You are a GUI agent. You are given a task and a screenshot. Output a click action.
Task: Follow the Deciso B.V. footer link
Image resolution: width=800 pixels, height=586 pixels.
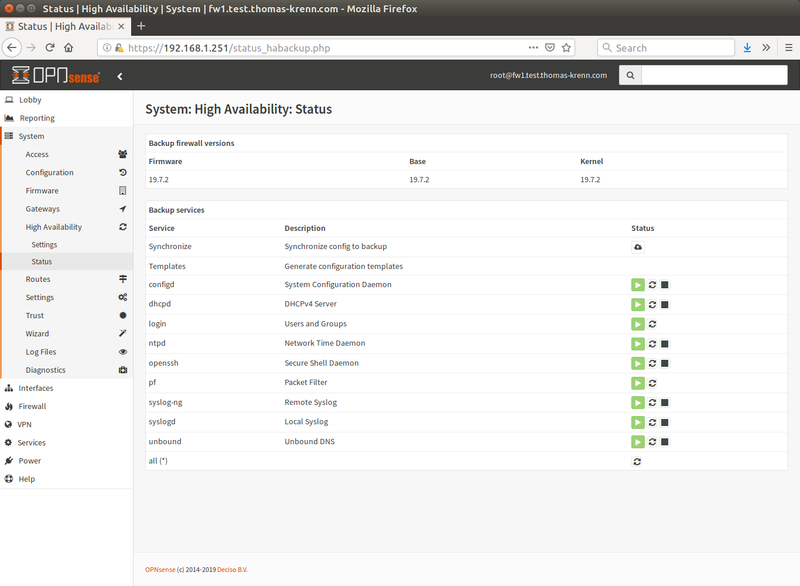coord(232,570)
